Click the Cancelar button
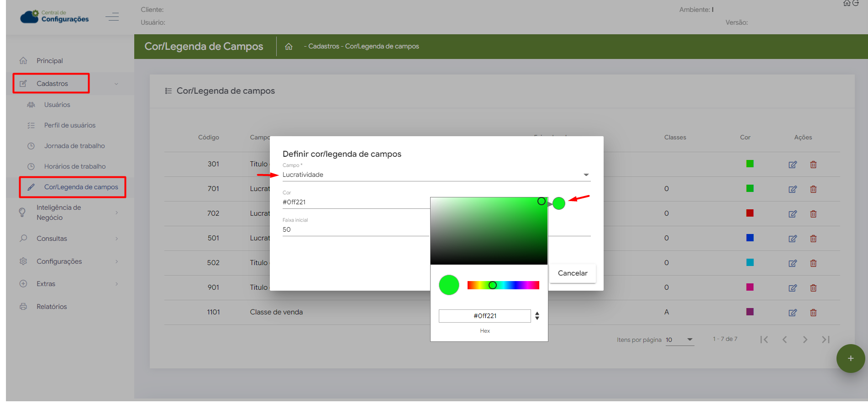 573,273
